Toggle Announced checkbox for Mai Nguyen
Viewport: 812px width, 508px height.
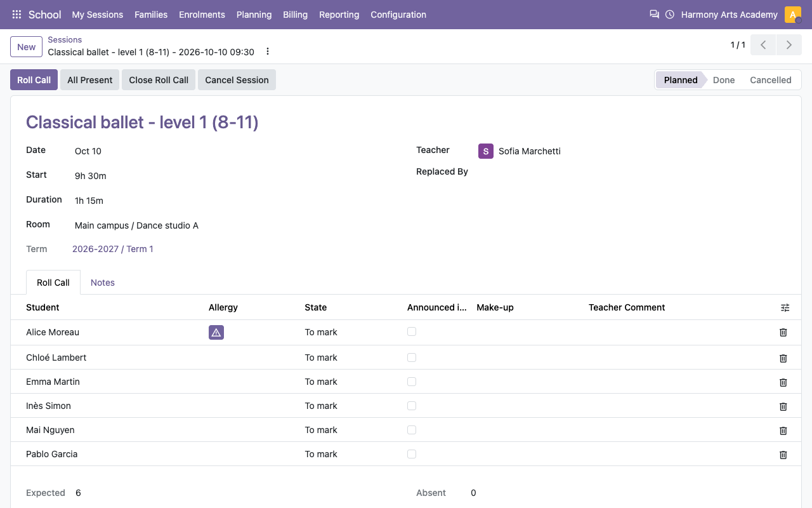[x=412, y=430]
